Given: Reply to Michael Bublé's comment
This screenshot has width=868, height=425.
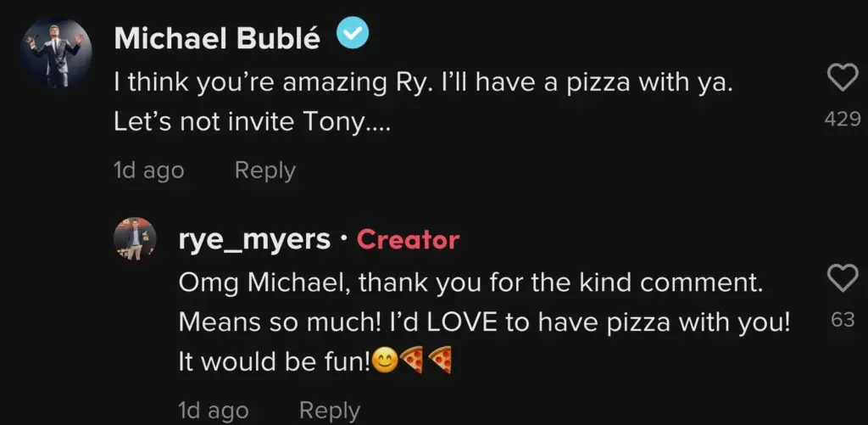Looking at the screenshot, I should 264,171.
